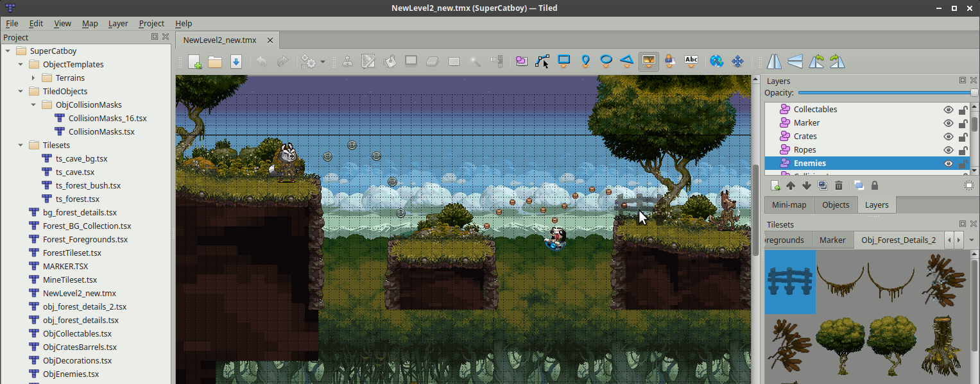Activate the Eraser tool
Image resolution: width=980 pixels, height=384 pixels.
click(x=432, y=61)
